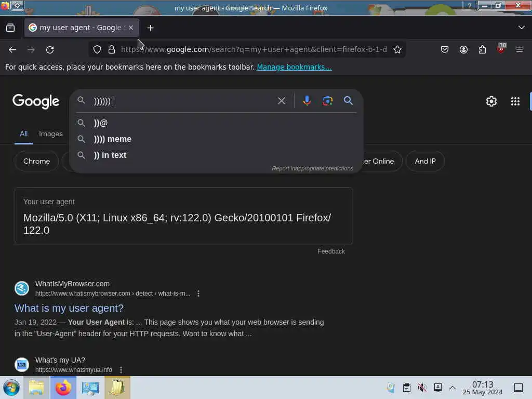Focus the Google search input field
Image resolution: width=532 pixels, height=399 pixels.
pyautogui.click(x=183, y=101)
